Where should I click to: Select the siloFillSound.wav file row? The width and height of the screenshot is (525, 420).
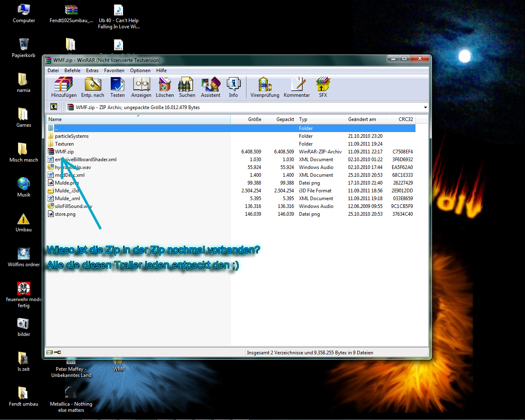(231, 206)
